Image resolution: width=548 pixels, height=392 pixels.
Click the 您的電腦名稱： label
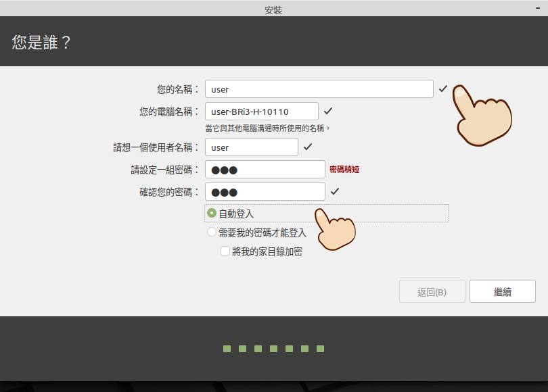(x=169, y=112)
